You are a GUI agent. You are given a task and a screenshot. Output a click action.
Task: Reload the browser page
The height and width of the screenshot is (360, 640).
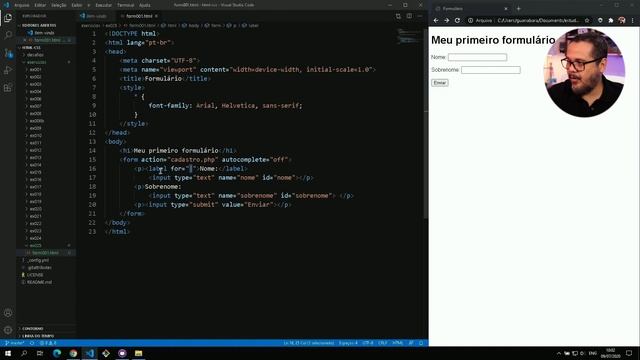[x=457, y=20]
